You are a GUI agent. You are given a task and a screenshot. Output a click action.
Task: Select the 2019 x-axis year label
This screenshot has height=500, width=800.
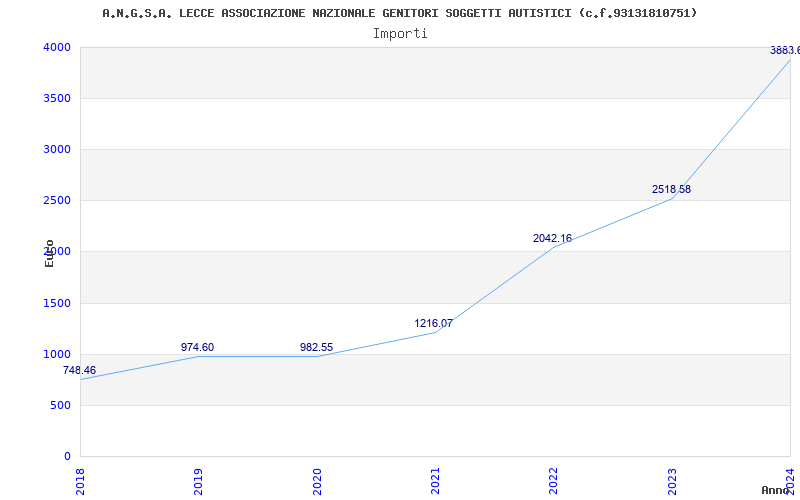[199, 480]
